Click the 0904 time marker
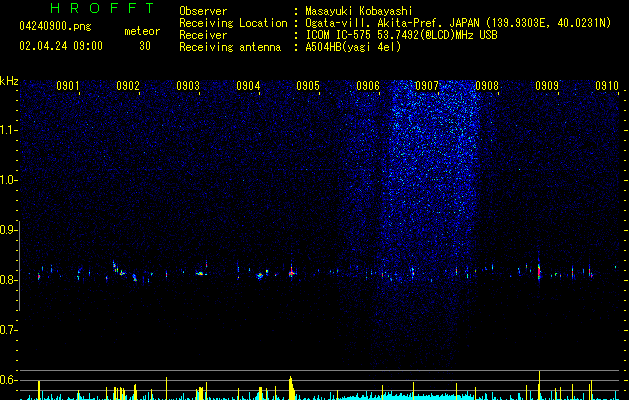629x400 pixels. tap(248, 86)
